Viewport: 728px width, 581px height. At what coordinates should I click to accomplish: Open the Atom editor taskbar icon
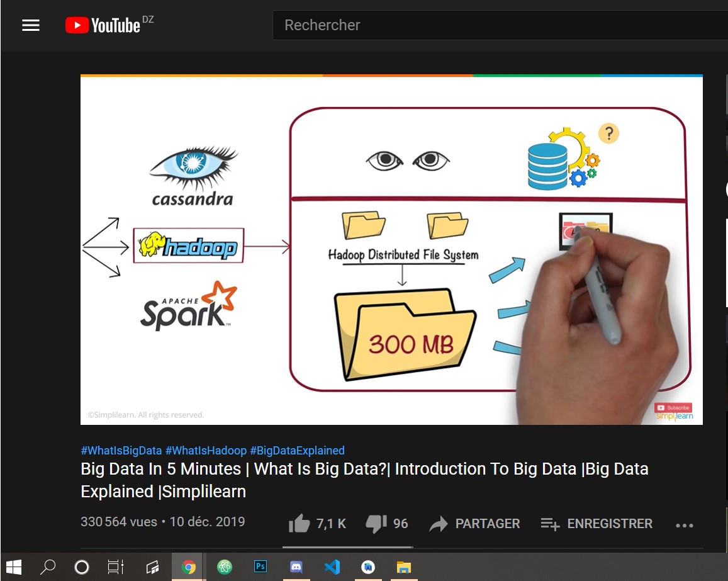tap(224, 567)
